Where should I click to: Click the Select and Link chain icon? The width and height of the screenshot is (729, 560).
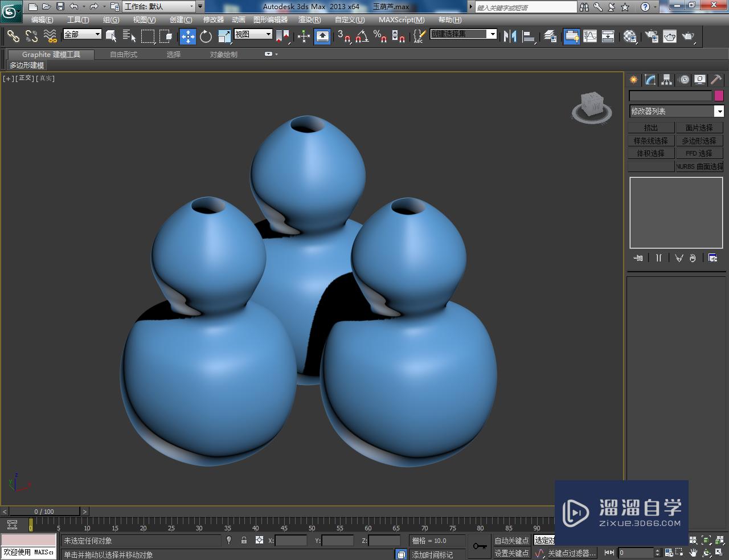[13, 36]
